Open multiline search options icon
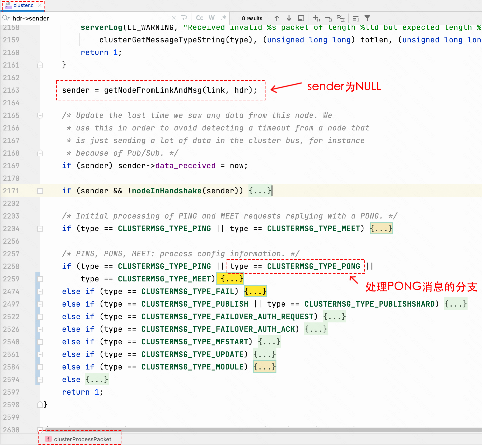Viewport: 482px width, 448px height. 356,18
